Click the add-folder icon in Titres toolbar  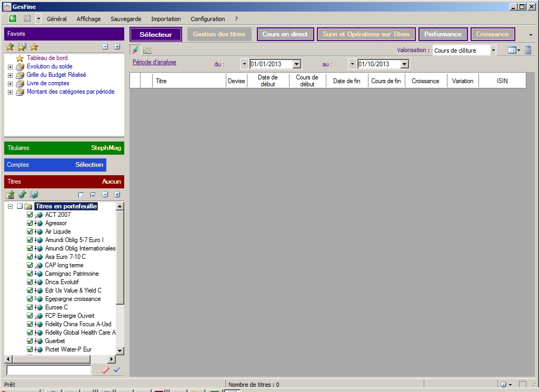(10, 195)
